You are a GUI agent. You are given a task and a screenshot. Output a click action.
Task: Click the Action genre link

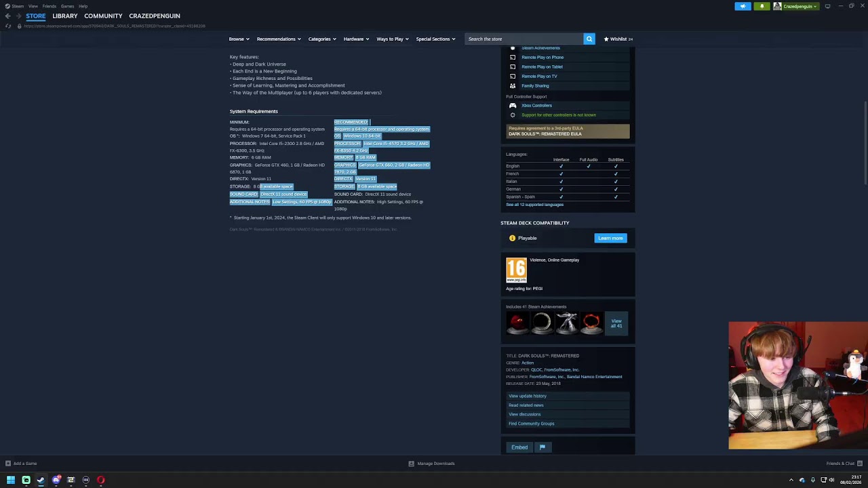(528, 363)
